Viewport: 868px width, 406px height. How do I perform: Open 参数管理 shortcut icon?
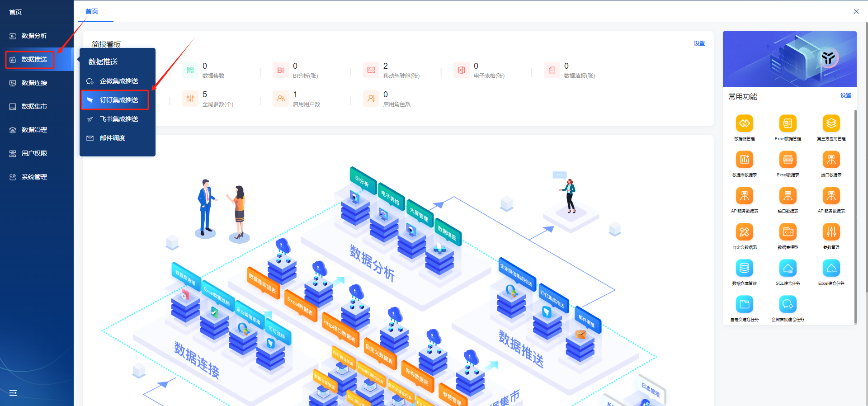click(831, 232)
